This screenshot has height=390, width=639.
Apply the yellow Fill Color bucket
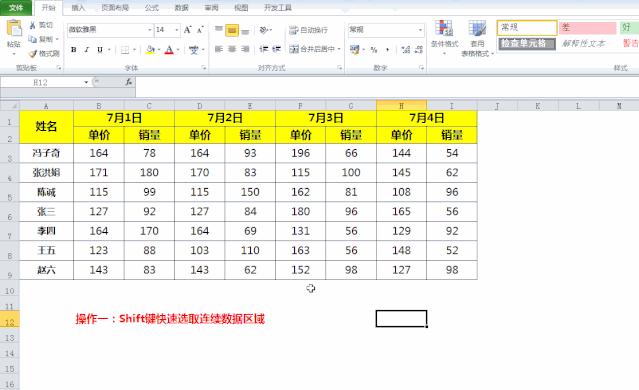point(150,50)
